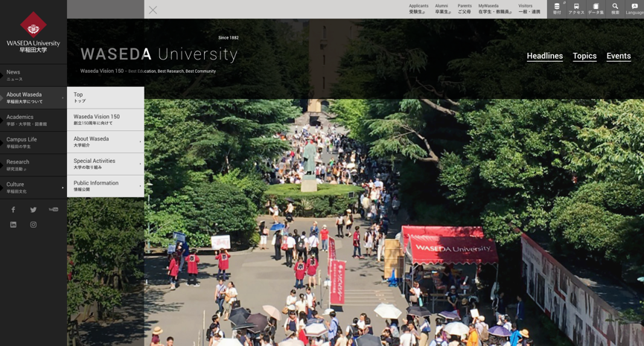This screenshot has width=644, height=346.
Task: Click the Waseda Vision 150 tagline text
Action: (148, 71)
